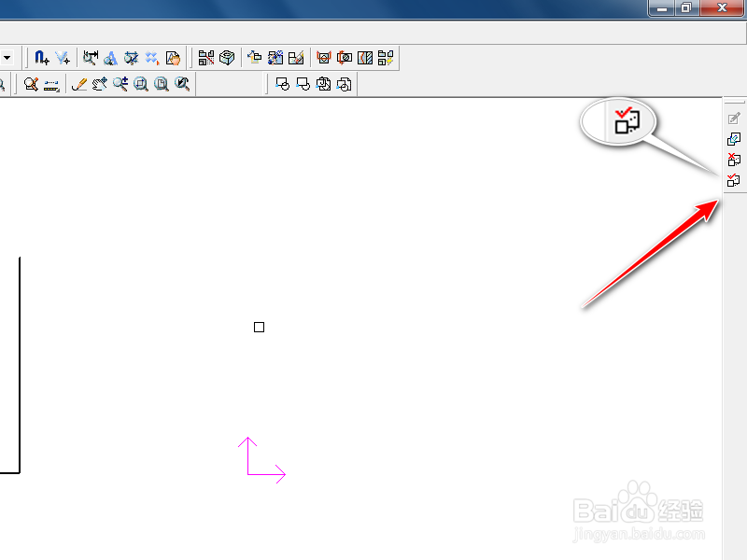Image resolution: width=747 pixels, height=560 pixels.
Task: Click first rectangle-and-circle icon in lower toolbar
Action: tap(283, 84)
